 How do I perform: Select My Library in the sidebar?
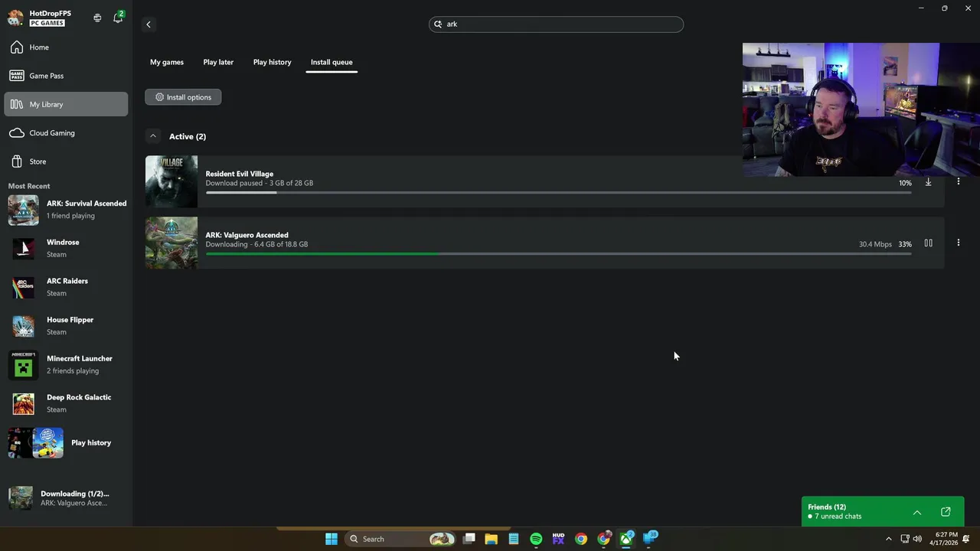66,104
